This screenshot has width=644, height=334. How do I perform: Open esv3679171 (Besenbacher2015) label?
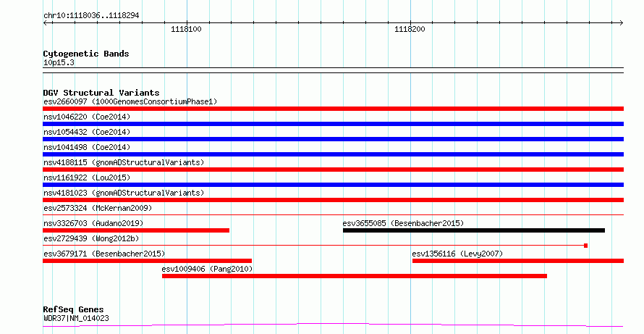pos(104,254)
